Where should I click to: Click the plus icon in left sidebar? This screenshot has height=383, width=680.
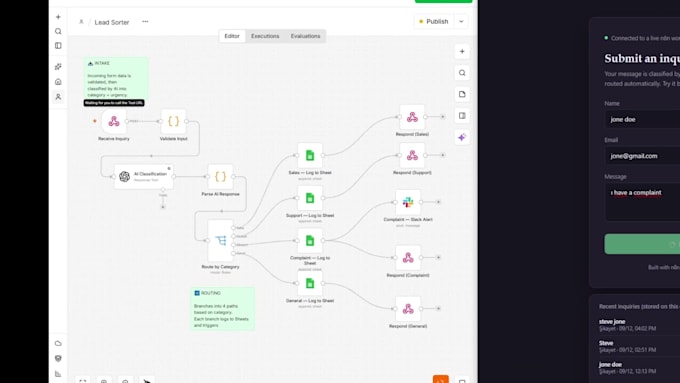pyautogui.click(x=58, y=17)
